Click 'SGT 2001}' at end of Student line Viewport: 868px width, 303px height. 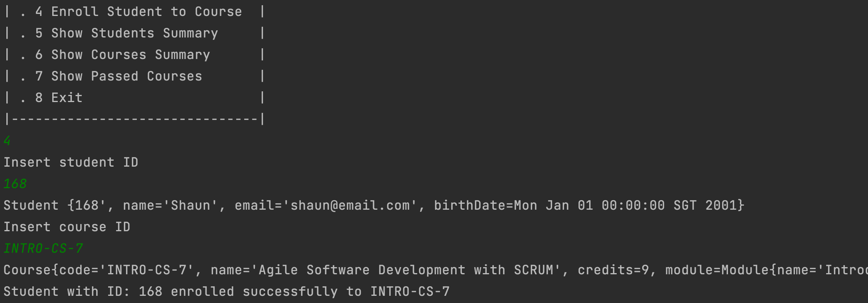tap(709, 205)
